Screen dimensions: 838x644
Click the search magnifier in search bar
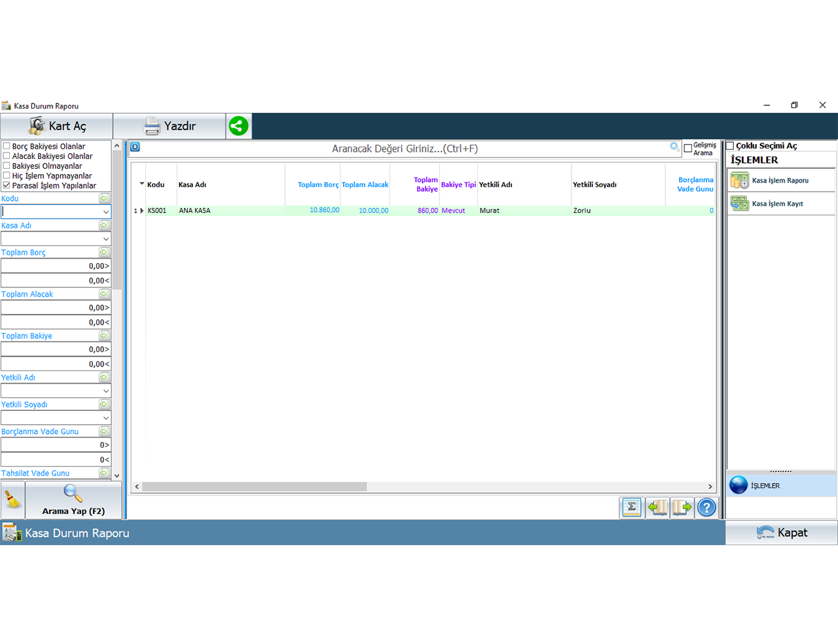pos(674,147)
